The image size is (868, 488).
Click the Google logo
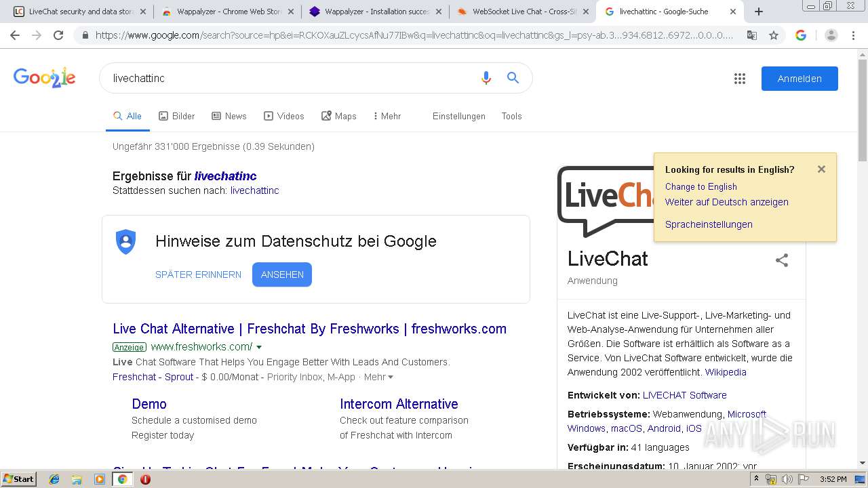(x=45, y=78)
